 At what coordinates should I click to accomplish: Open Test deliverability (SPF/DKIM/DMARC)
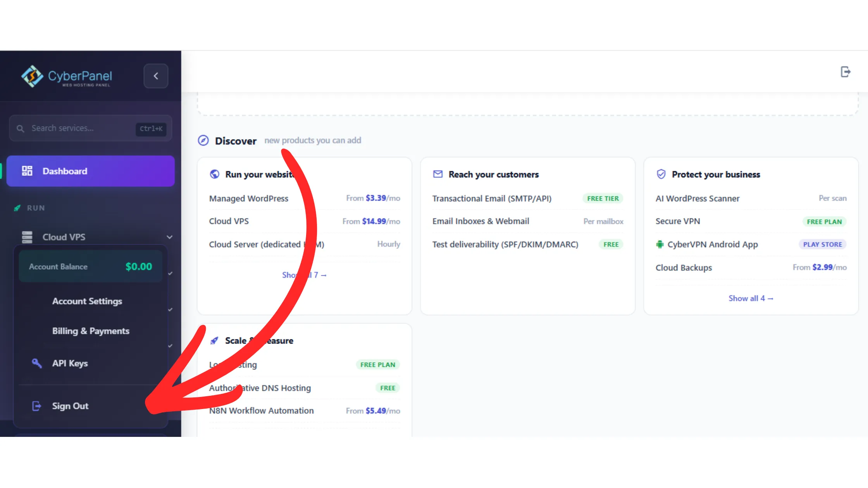(x=505, y=244)
